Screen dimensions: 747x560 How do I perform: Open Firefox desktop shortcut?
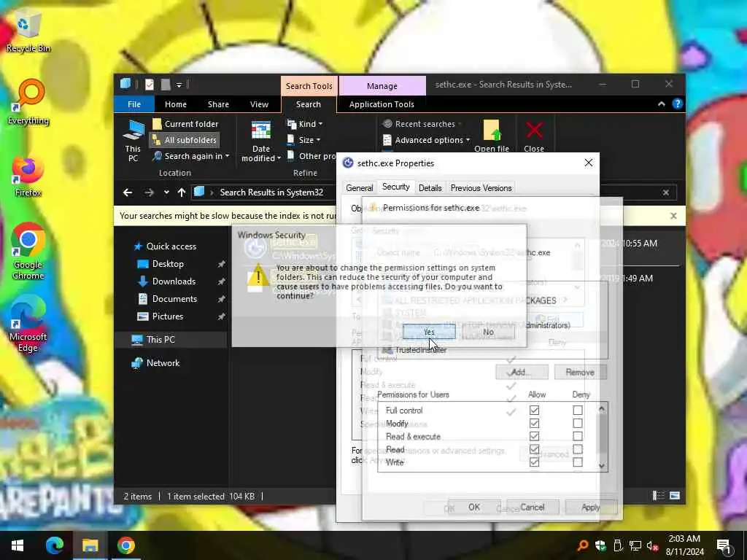click(x=28, y=176)
